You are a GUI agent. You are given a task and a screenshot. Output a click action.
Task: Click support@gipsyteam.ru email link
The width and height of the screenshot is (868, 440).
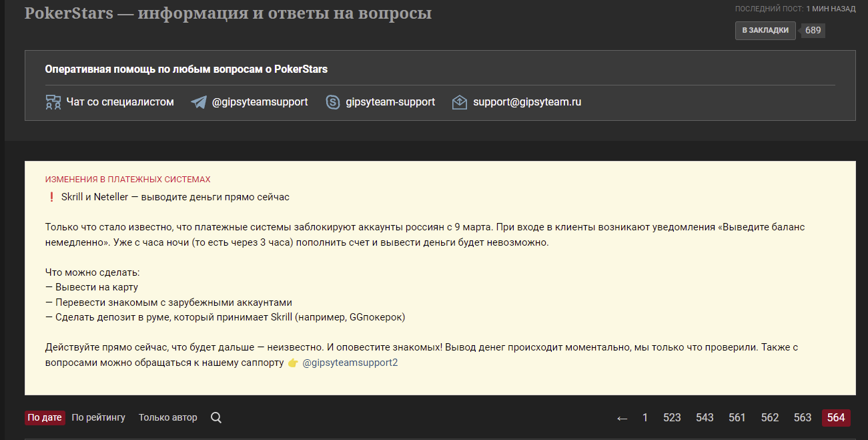(527, 102)
